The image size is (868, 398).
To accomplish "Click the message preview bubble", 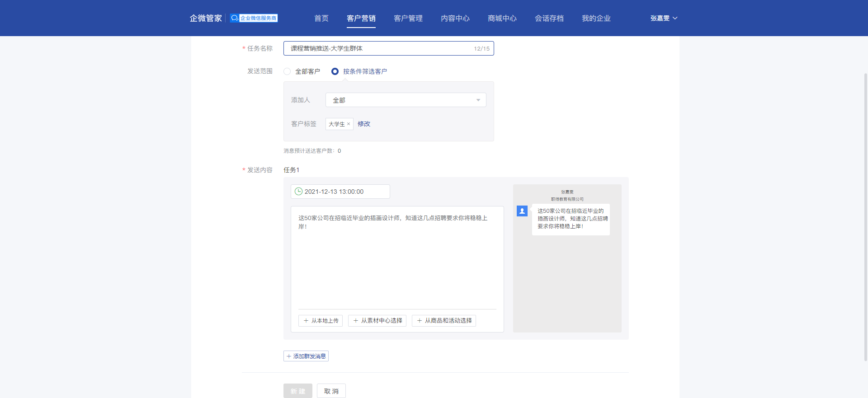I will pyautogui.click(x=571, y=219).
